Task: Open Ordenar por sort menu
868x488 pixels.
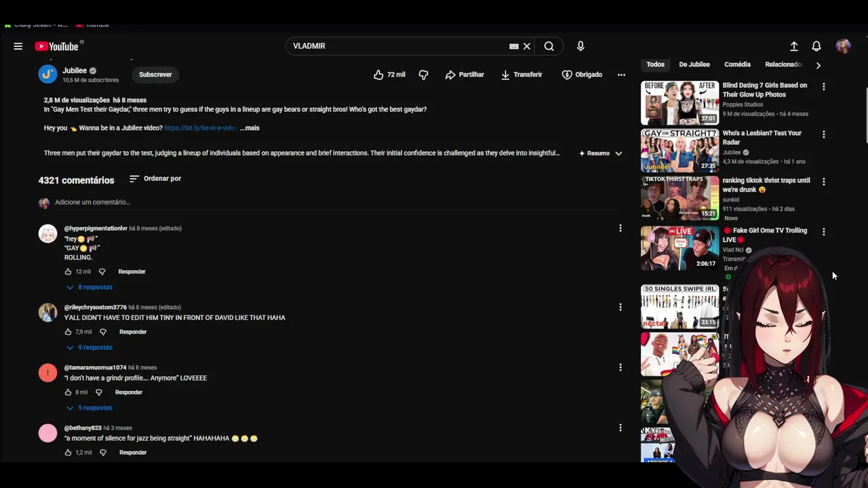Action: (x=155, y=178)
